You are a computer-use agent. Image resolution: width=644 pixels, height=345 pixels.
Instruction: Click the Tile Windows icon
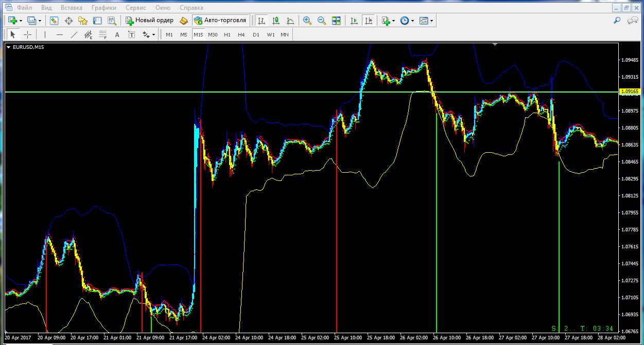[336, 21]
